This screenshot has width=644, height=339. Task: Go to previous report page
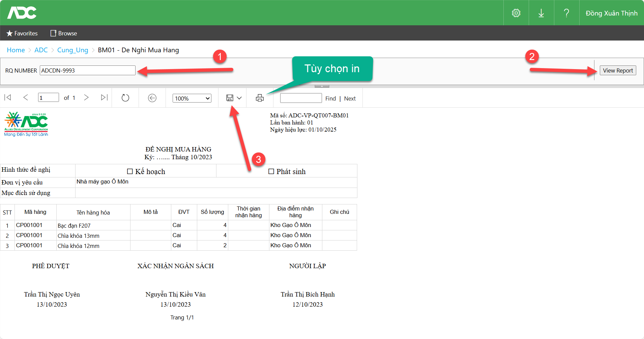pos(26,98)
